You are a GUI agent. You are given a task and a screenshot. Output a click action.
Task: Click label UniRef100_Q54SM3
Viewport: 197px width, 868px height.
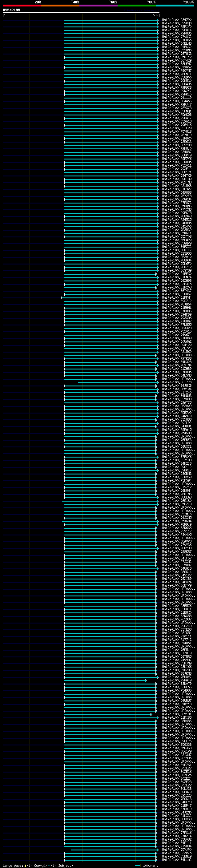(176, 433)
